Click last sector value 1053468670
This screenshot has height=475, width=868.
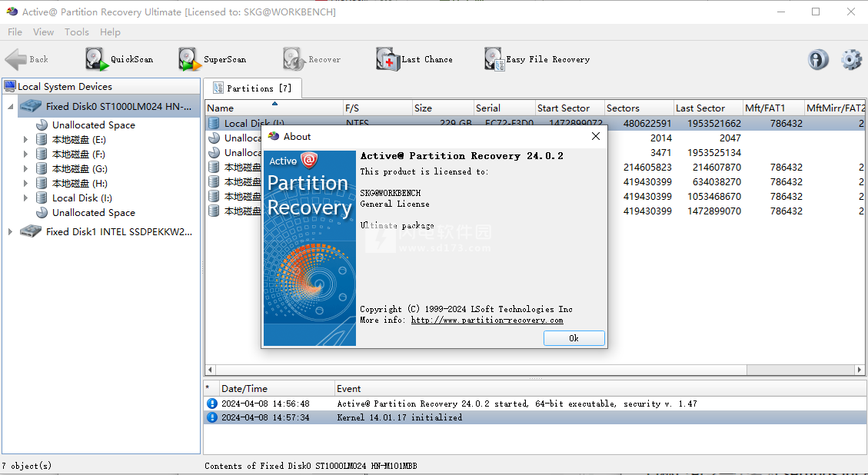point(713,197)
